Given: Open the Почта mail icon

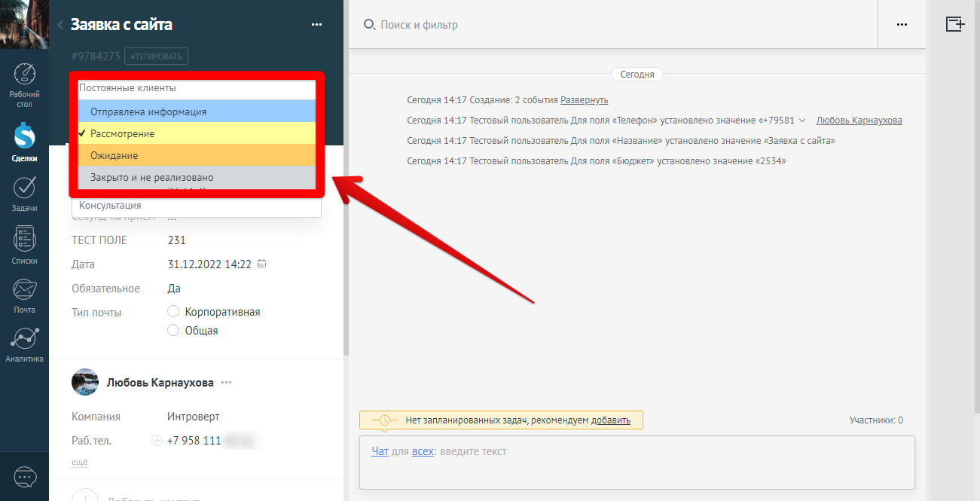Looking at the screenshot, I should pyautogui.click(x=25, y=289).
